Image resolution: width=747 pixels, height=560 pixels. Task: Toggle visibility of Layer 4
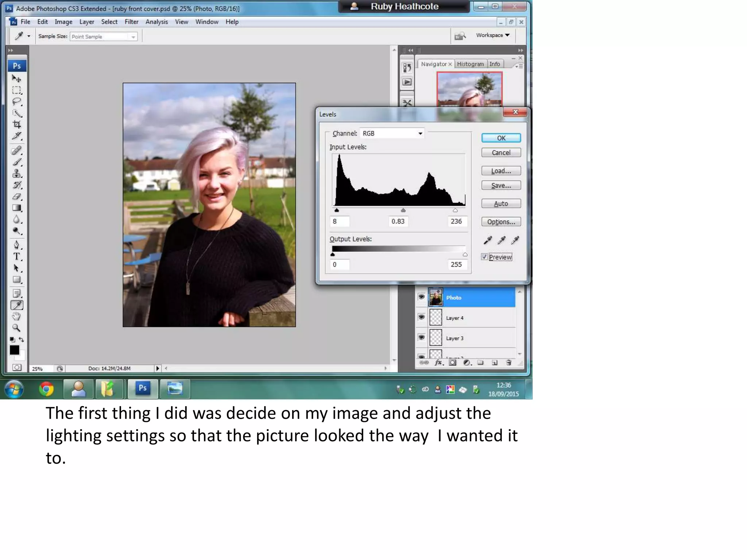click(x=421, y=317)
